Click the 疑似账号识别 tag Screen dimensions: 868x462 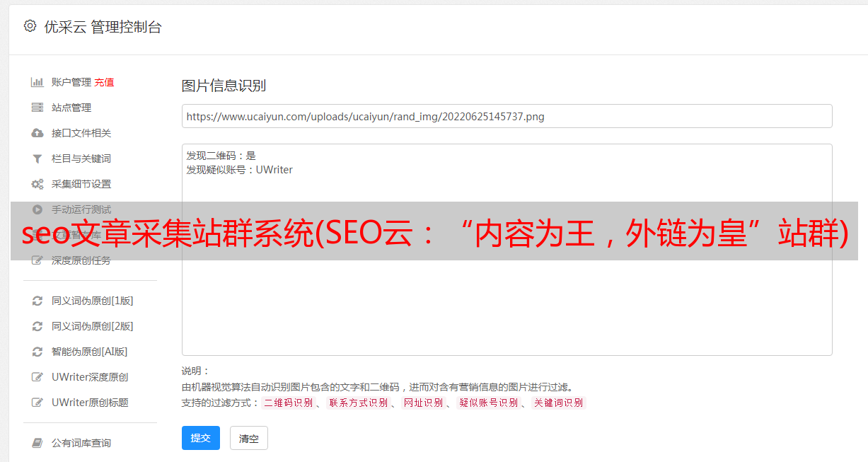(488, 403)
